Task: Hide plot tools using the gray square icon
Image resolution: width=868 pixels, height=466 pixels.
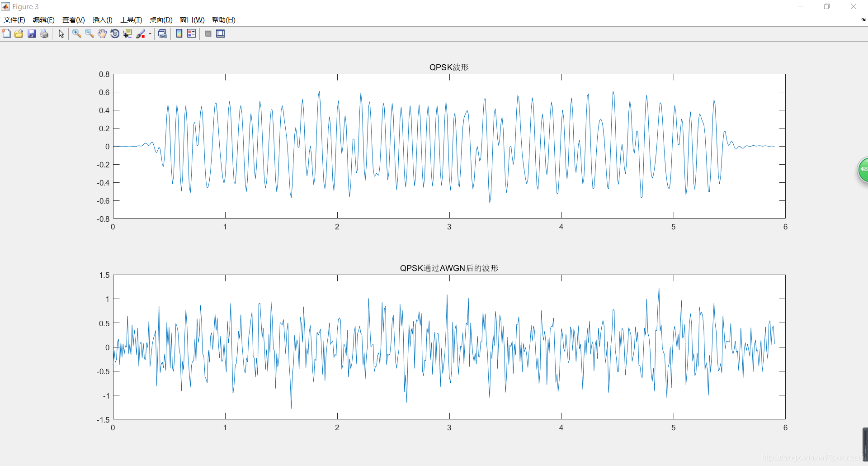Action: point(208,34)
